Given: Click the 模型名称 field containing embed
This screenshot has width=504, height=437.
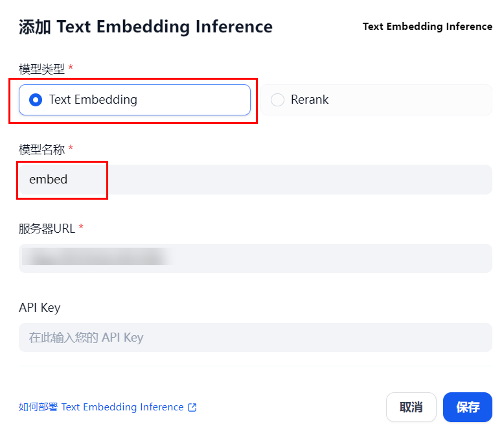Looking at the screenshot, I should tap(255, 179).
